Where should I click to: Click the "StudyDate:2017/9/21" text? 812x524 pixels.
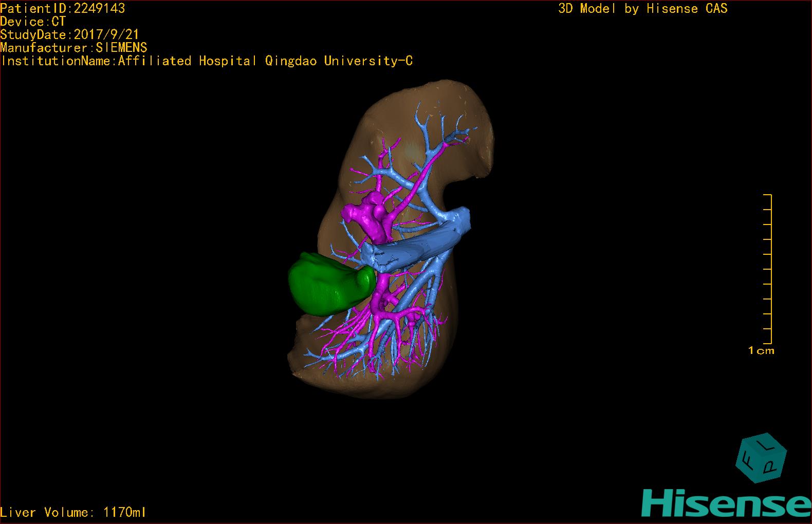tap(70, 34)
